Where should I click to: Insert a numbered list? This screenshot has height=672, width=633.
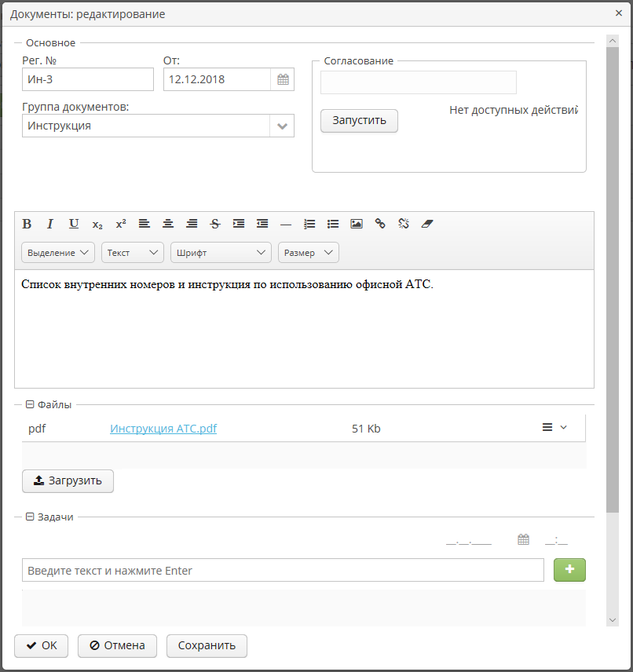(309, 224)
